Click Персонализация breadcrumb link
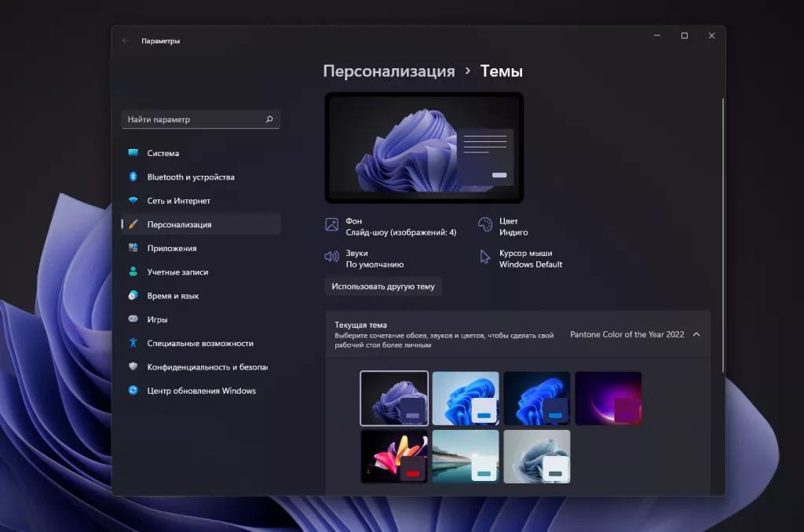Image resolution: width=804 pixels, height=532 pixels. coord(389,71)
